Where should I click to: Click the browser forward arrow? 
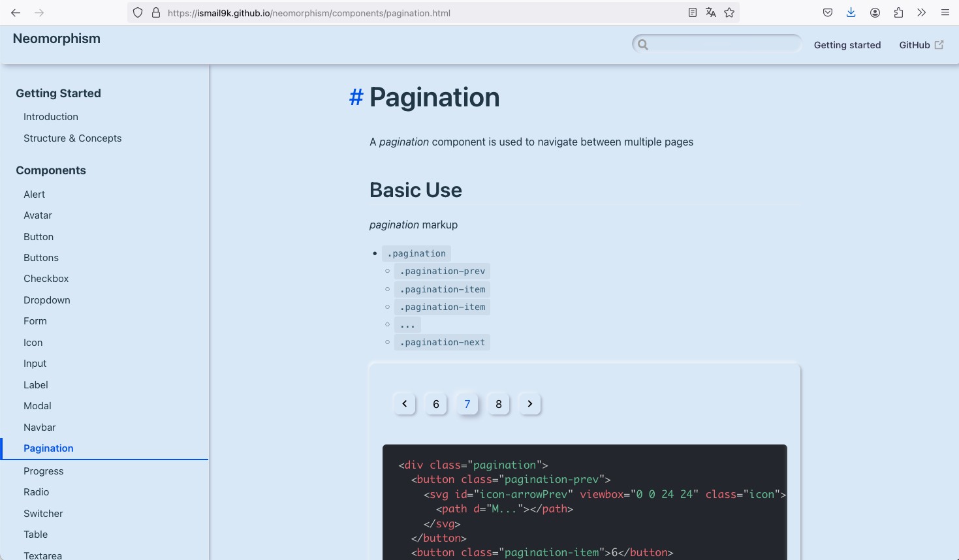(39, 12)
